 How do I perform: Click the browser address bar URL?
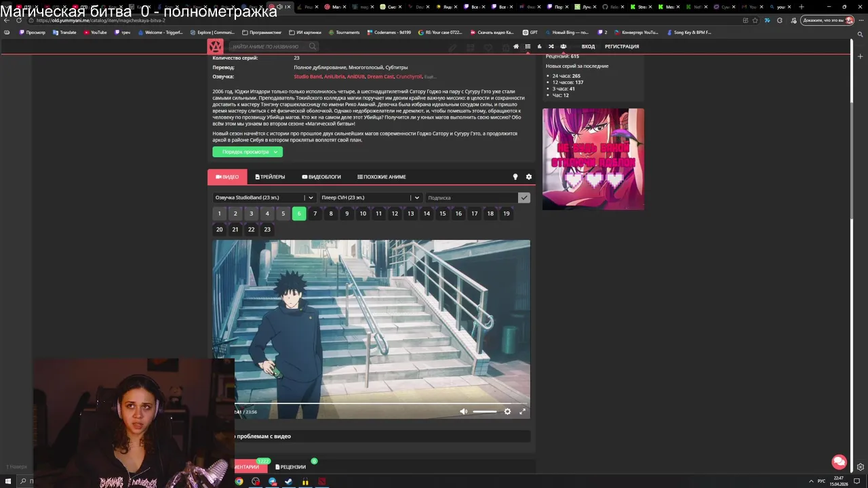(102, 20)
